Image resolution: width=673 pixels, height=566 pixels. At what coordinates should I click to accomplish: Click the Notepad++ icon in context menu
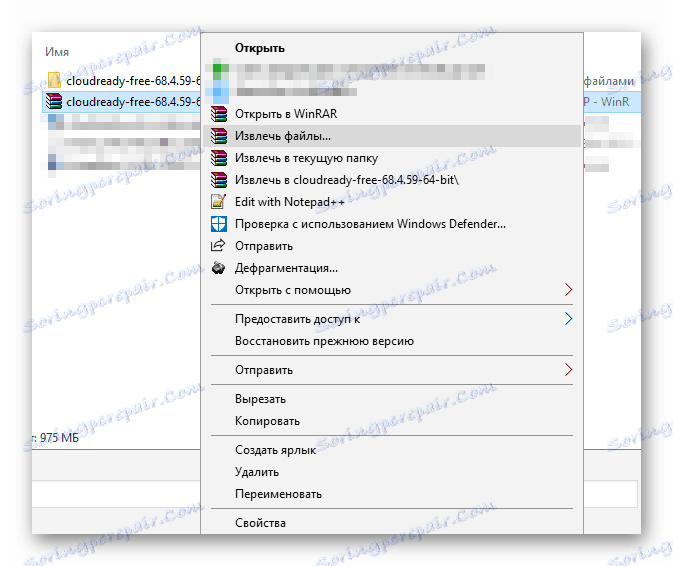(218, 202)
